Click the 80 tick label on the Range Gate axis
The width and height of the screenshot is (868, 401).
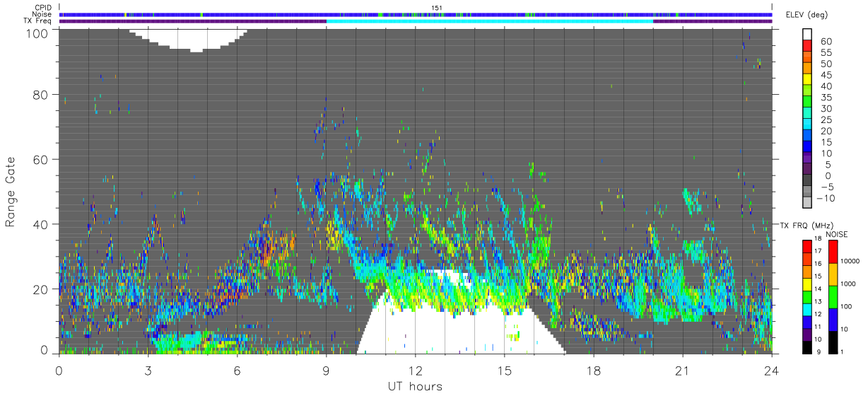(x=41, y=95)
